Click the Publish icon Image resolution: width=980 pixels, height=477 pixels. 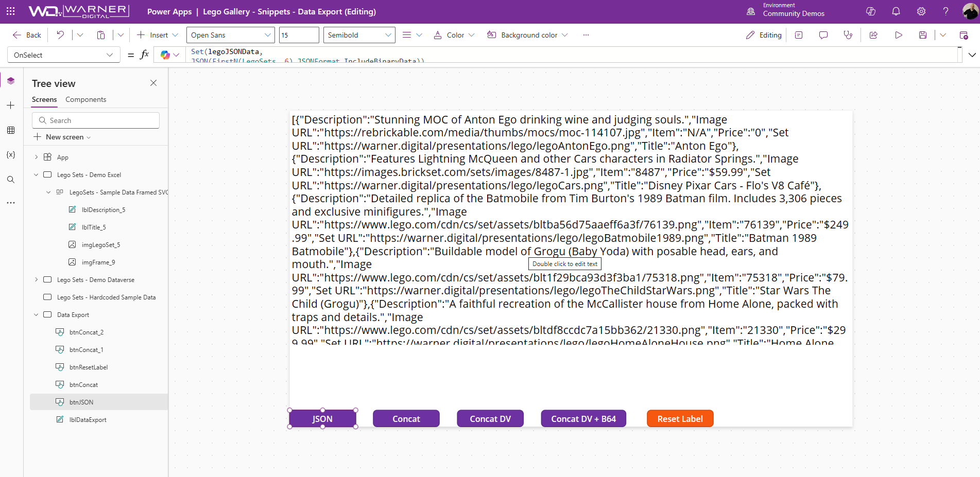tap(964, 35)
